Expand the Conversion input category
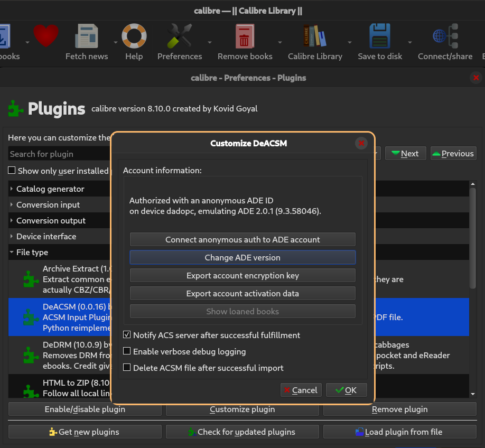 click(12, 204)
